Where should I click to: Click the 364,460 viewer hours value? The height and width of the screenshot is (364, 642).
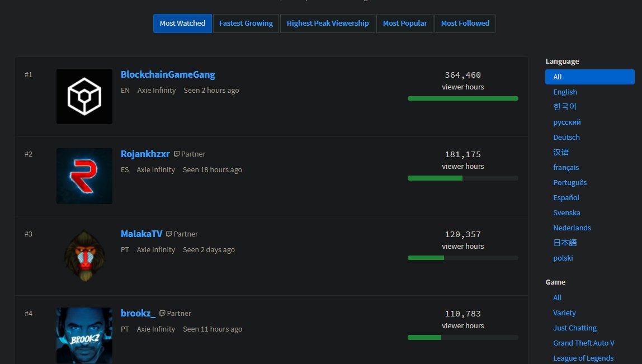462,75
